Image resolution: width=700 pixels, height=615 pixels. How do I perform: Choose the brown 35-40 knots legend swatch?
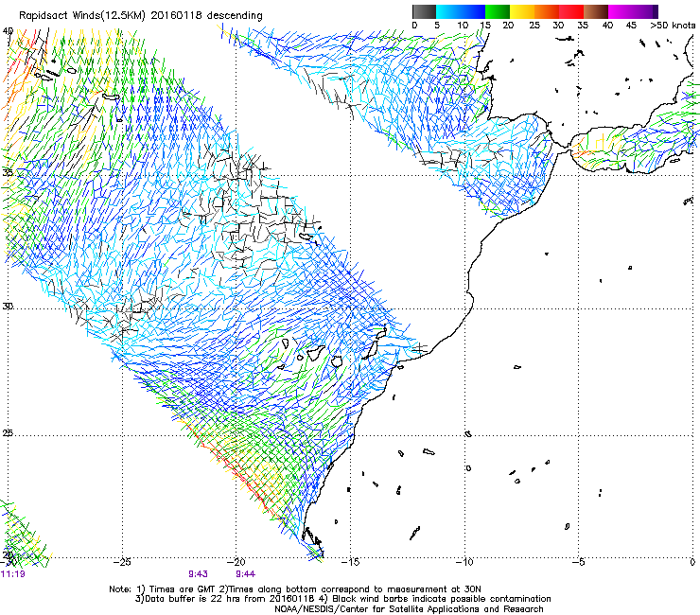(x=596, y=11)
